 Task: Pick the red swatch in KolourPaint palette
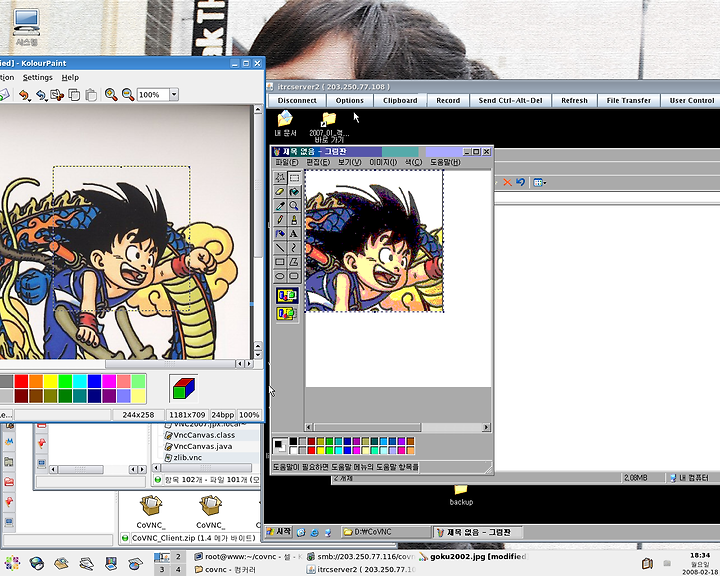(21, 381)
